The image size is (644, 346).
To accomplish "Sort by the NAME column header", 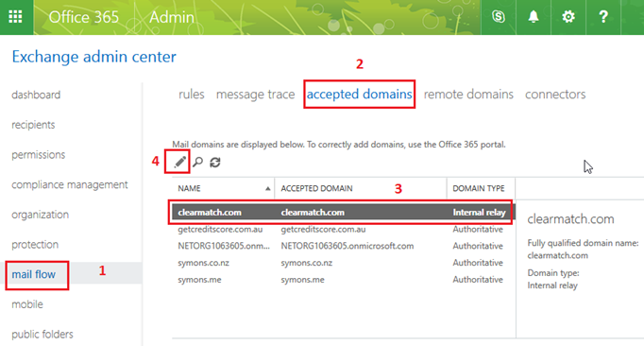I will coord(224,188).
